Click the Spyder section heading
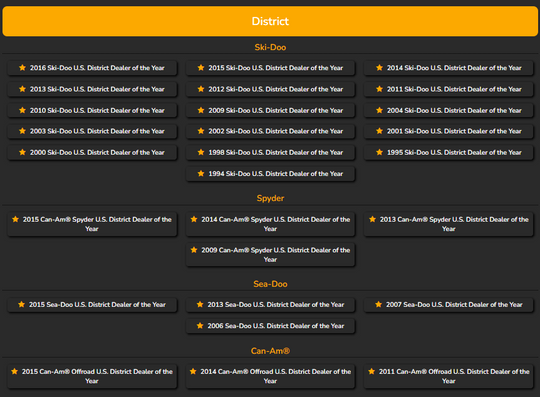The image size is (540, 397). click(270, 198)
